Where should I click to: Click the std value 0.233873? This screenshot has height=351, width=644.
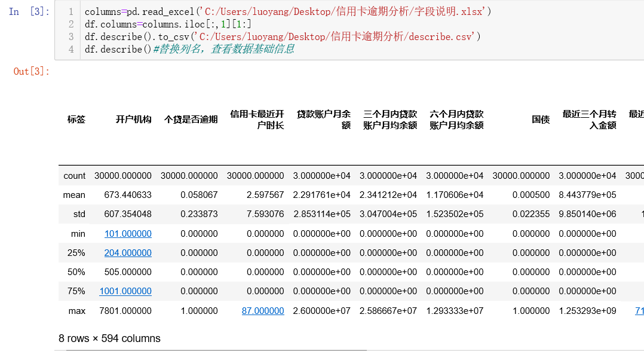199,214
